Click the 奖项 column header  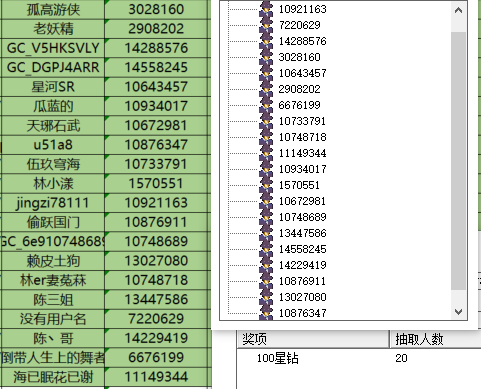313,339
